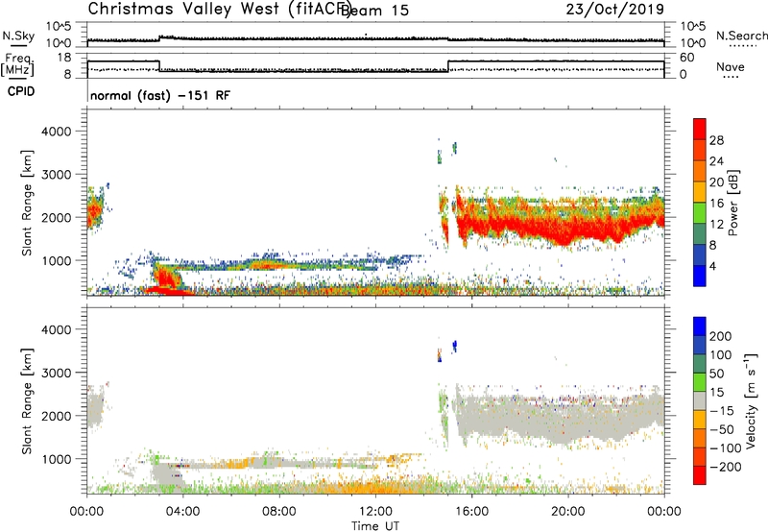Click the "Power [dB]" colorbar title
The height and width of the screenshot is (532, 768).
tap(733, 203)
